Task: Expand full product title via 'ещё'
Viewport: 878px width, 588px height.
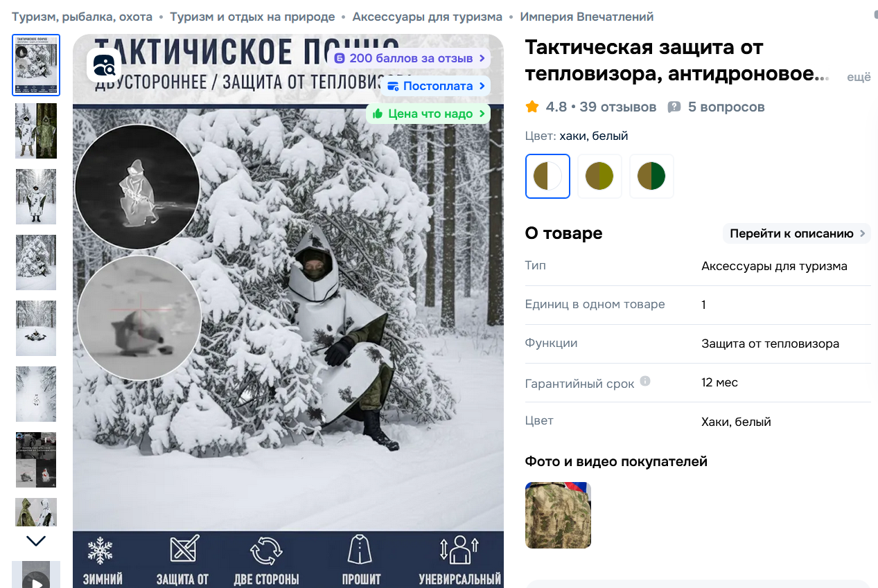Action: tap(859, 78)
